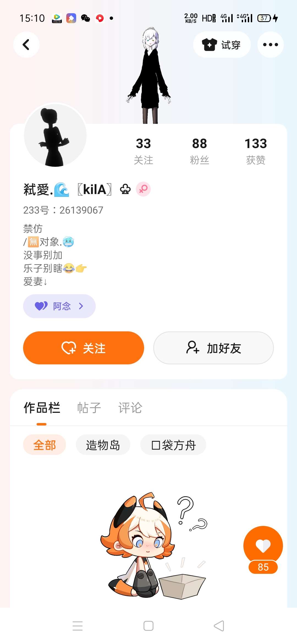Image resolution: width=297 pixels, height=644 pixels.
Task: Expand the 阿念 partner chevron
Action: click(81, 306)
